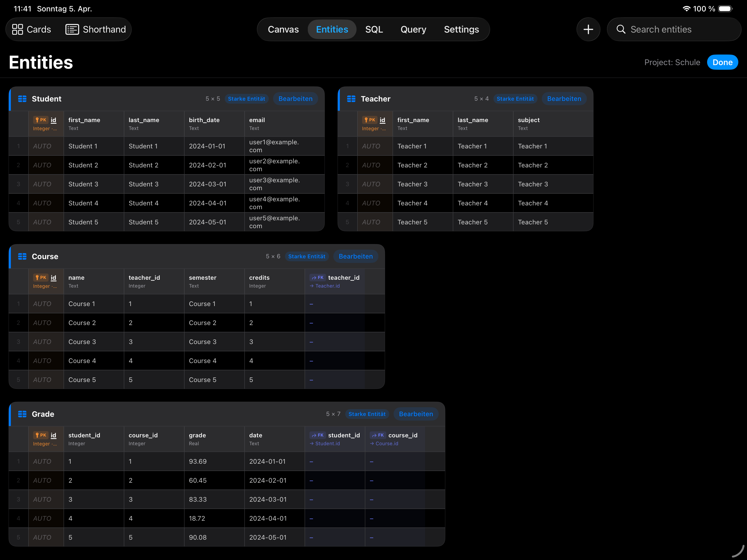747x560 pixels.
Task: Click the Search entities field
Action: tap(674, 29)
